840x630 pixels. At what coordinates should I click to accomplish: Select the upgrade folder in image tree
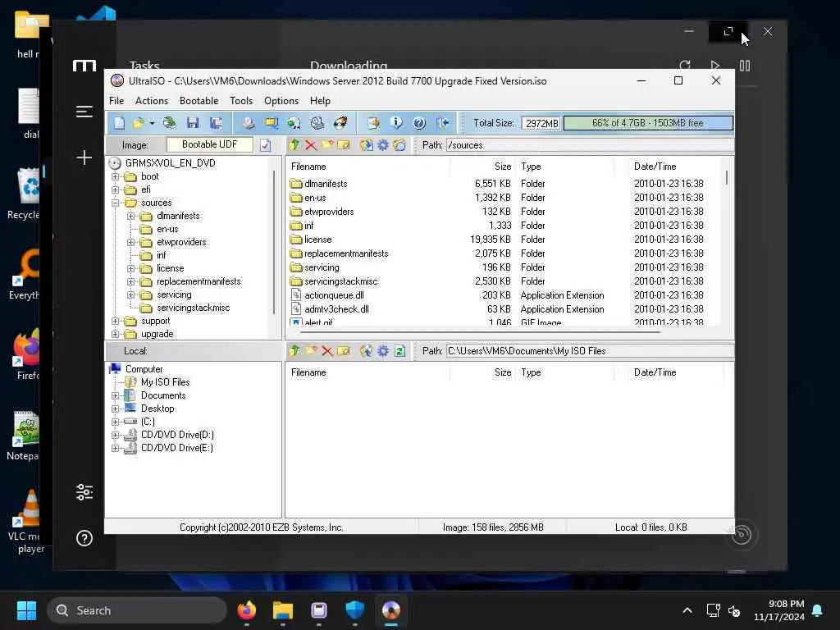157,335
